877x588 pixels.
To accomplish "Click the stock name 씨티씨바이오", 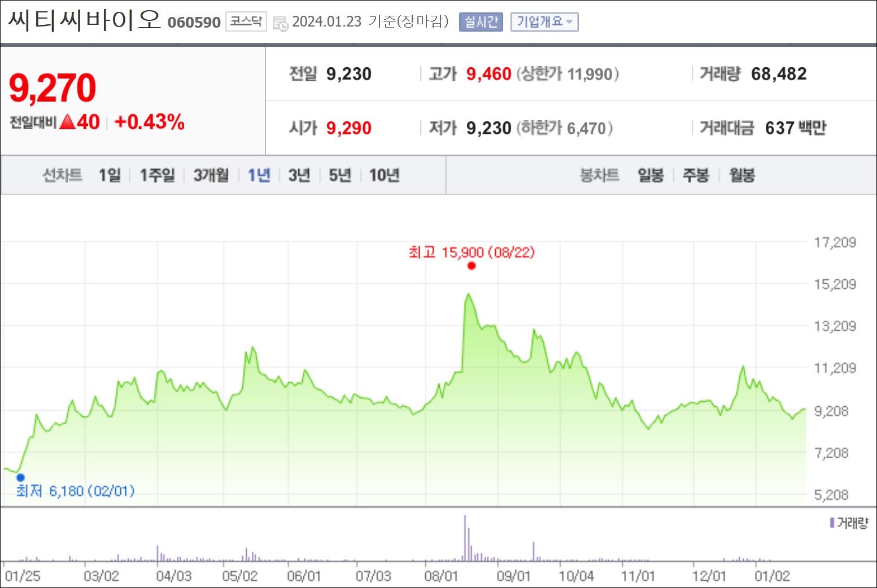I will [x=85, y=20].
